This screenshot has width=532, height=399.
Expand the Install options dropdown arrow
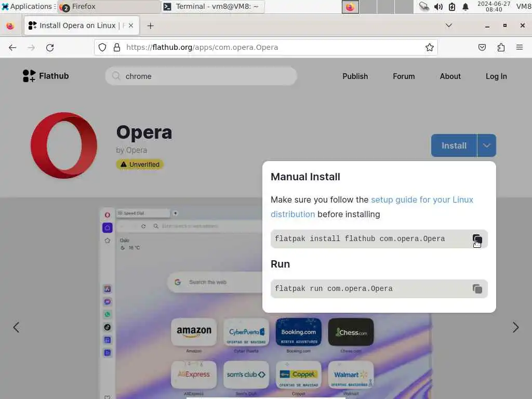(x=486, y=145)
